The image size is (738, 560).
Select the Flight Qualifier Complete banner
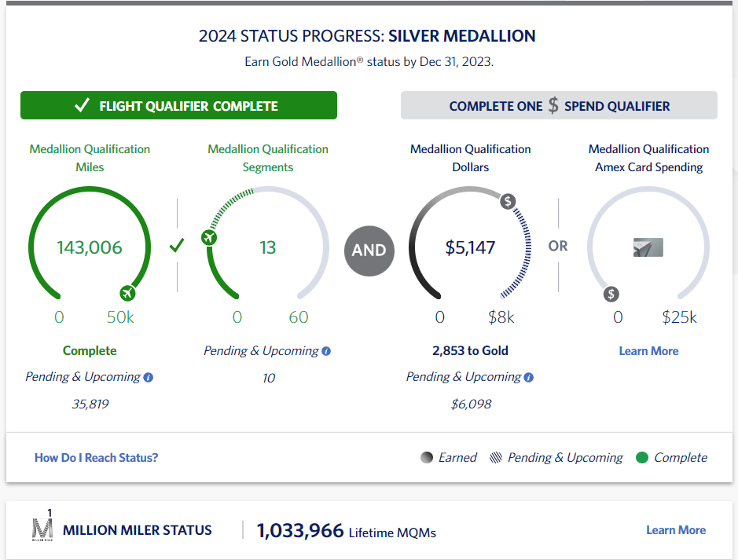(x=178, y=104)
